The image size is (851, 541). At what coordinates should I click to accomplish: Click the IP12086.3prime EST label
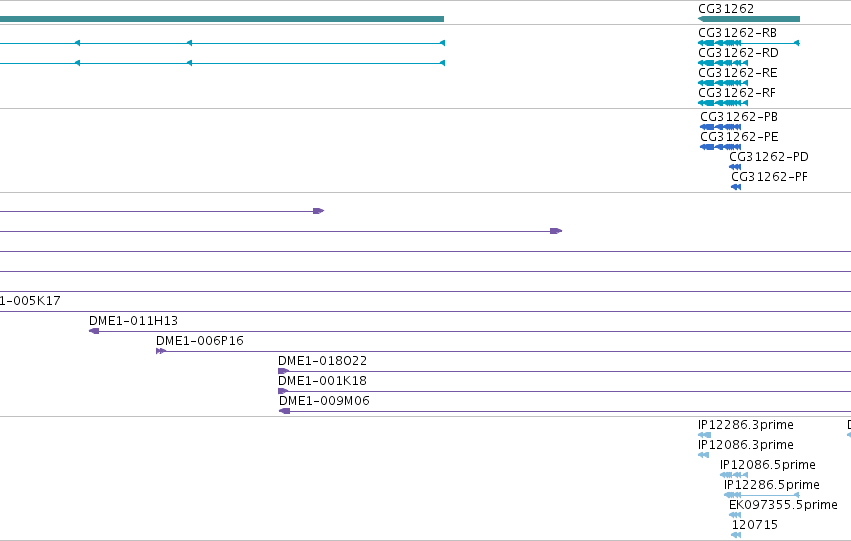click(x=746, y=445)
